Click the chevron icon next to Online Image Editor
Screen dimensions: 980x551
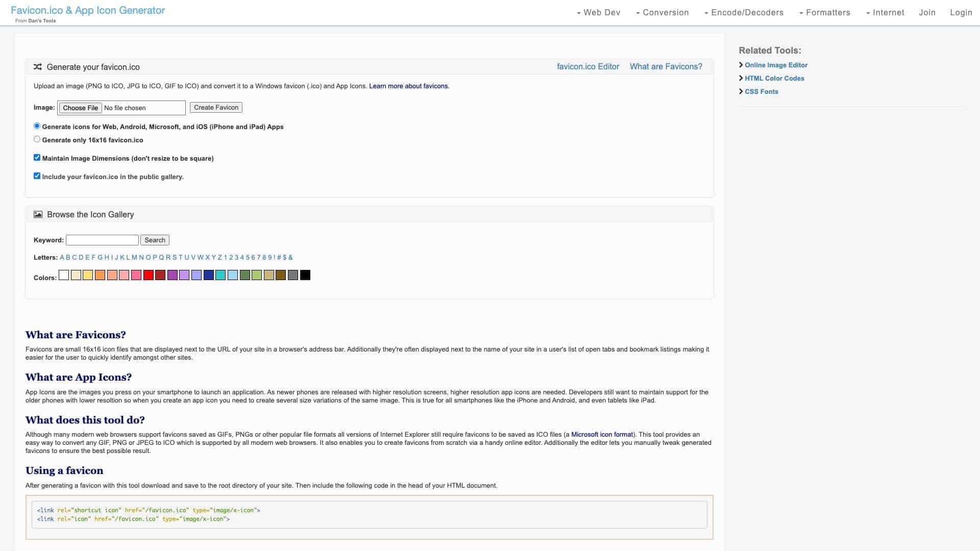coord(741,65)
